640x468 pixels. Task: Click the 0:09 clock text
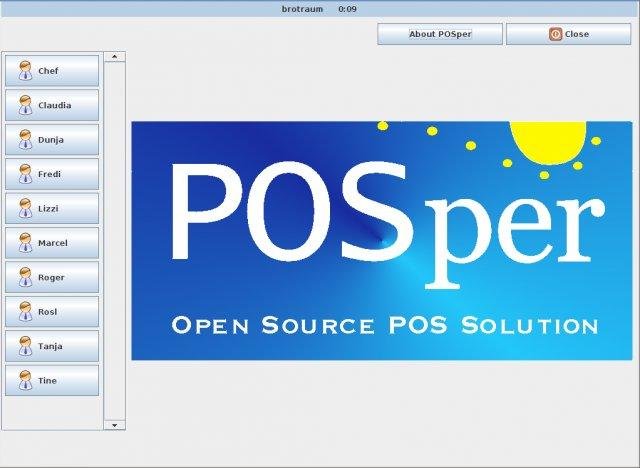[348, 9]
